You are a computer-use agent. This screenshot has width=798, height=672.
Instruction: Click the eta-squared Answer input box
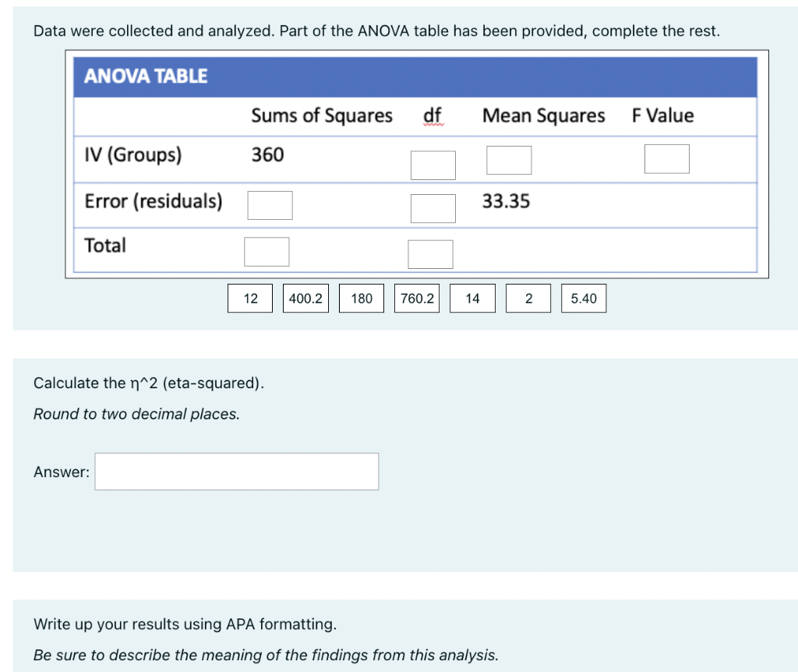pos(236,471)
